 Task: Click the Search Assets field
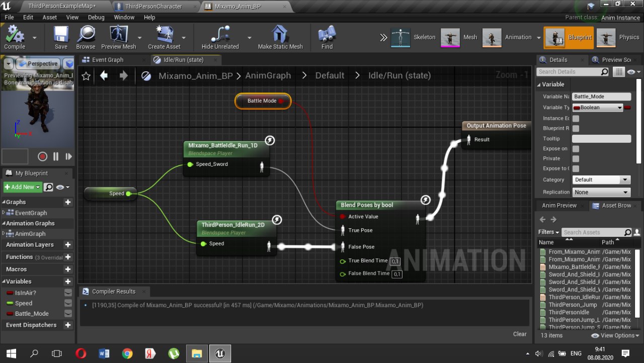(597, 232)
